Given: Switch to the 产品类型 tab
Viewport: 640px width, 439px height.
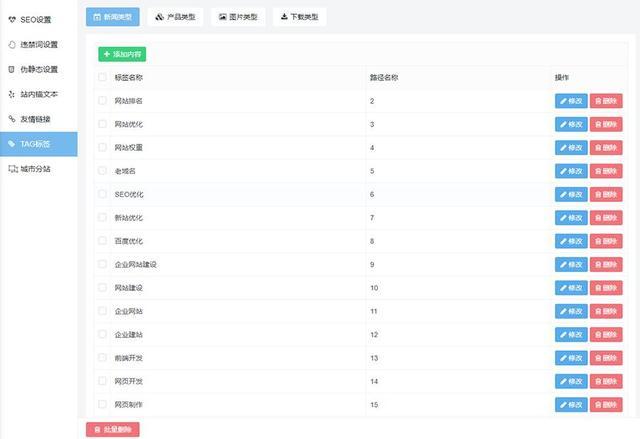Looking at the screenshot, I should (x=176, y=17).
